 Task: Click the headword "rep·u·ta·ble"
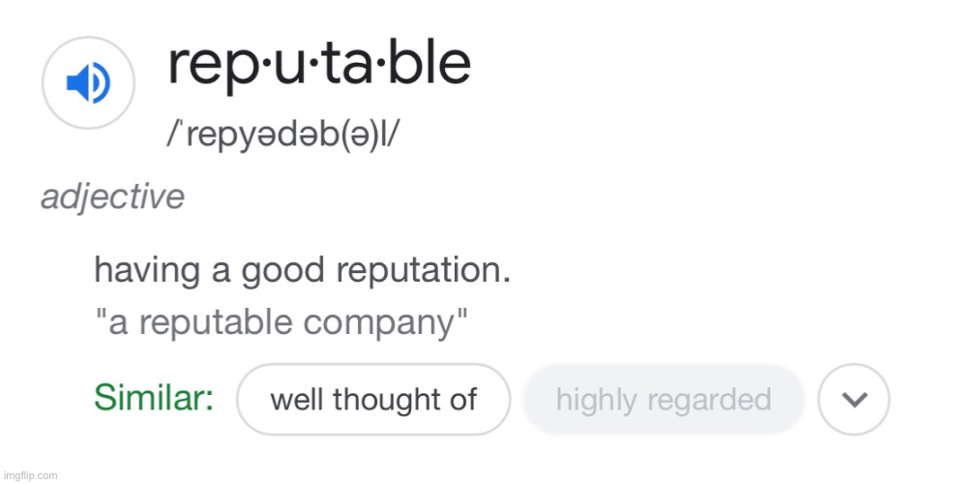318,65
